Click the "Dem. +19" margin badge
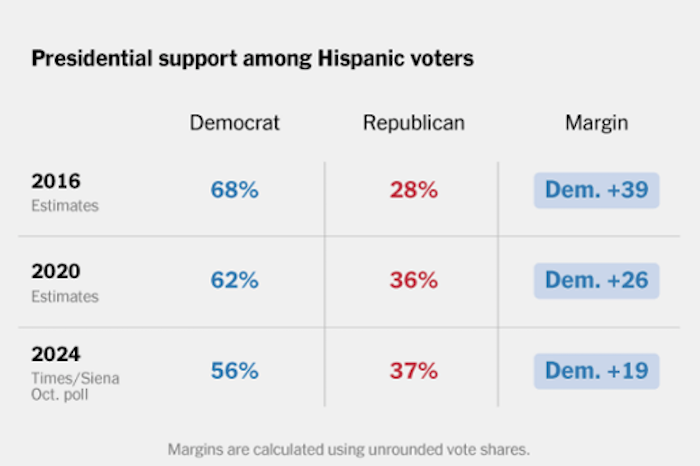The width and height of the screenshot is (700, 466). (596, 371)
